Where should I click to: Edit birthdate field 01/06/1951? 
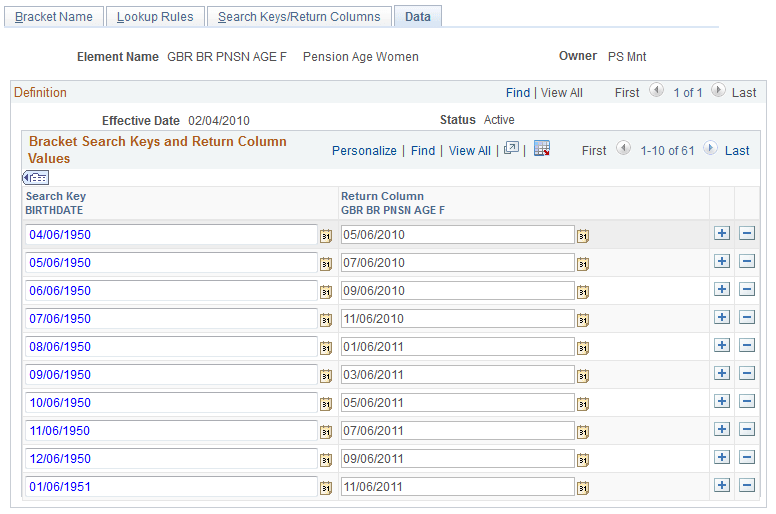click(171, 486)
